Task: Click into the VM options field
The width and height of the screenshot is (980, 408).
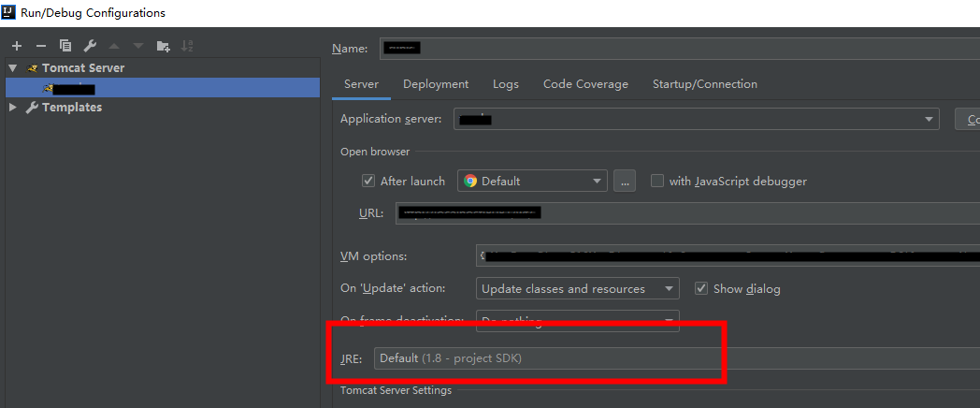Action: 728,256
